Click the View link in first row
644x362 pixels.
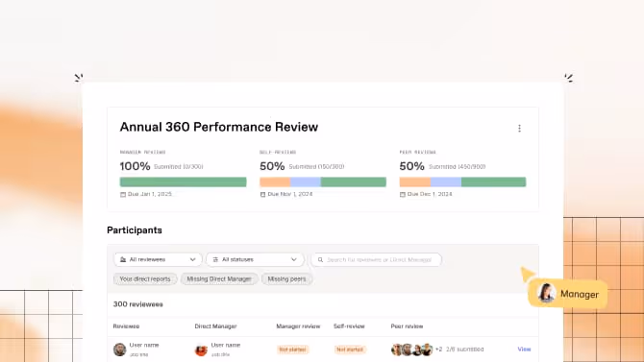tap(524, 350)
